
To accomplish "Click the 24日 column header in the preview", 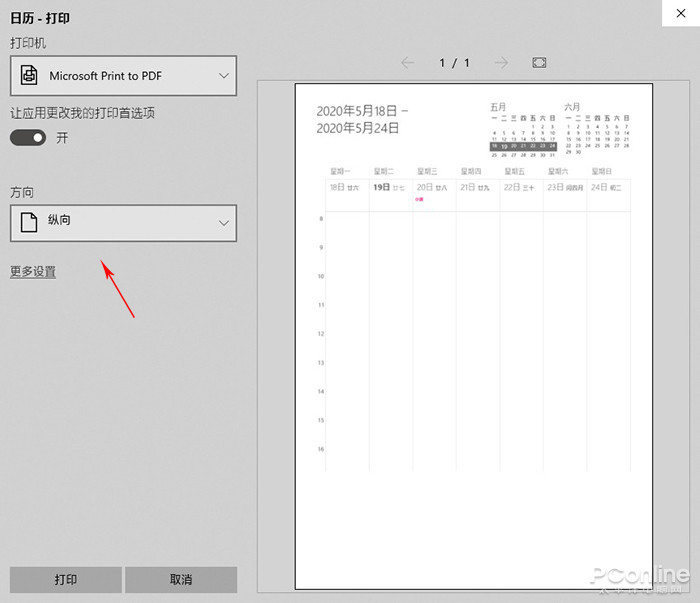I will tap(606, 187).
